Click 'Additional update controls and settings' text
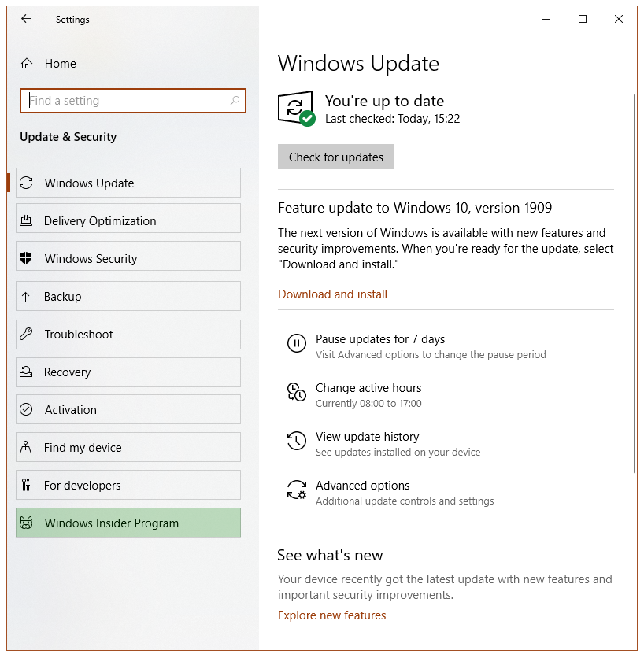 (x=405, y=501)
